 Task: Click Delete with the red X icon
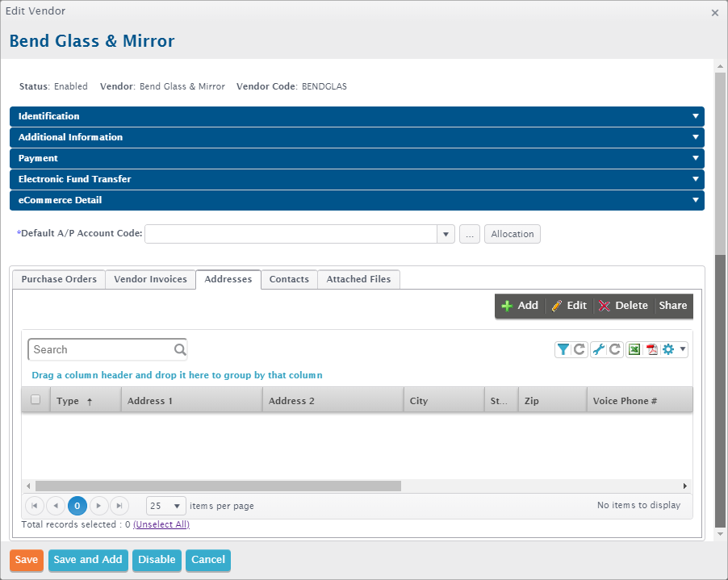tap(623, 306)
